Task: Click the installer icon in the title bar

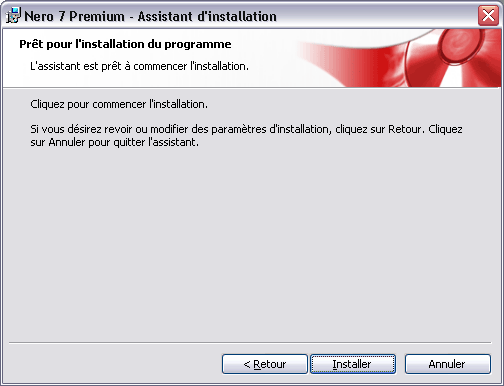Action: pyautogui.click(x=13, y=15)
